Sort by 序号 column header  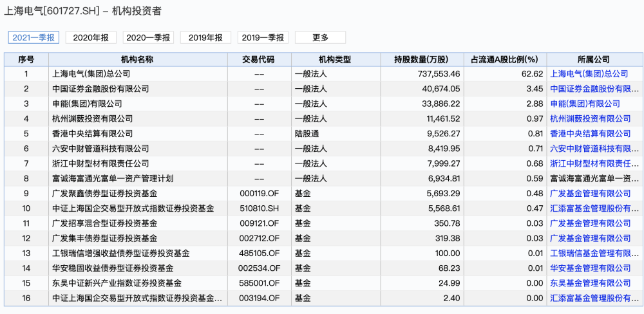[x=26, y=59]
